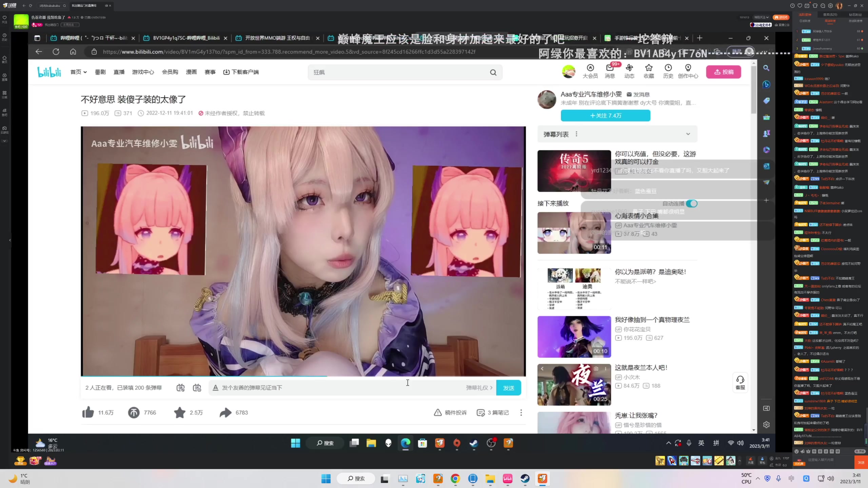Open Steam from the Windows taskbar
The height and width of the screenshot is (488, 868).
click(525, 479)
